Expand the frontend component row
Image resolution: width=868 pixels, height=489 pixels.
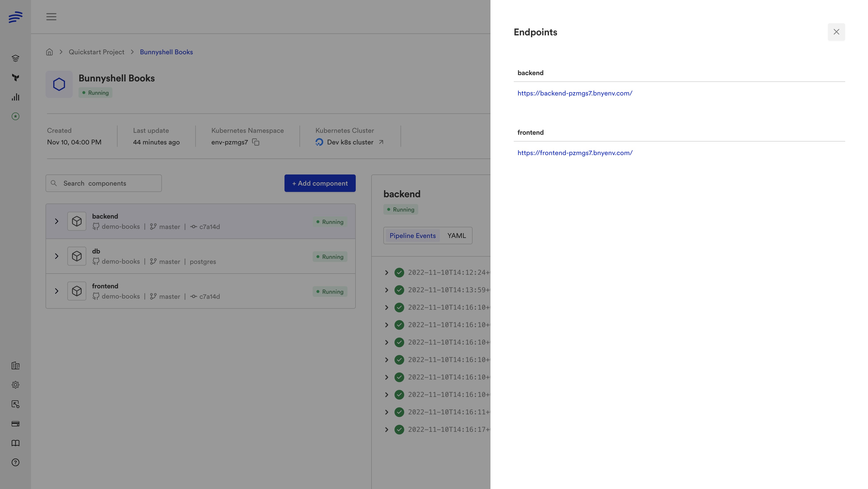pos(57,291)
